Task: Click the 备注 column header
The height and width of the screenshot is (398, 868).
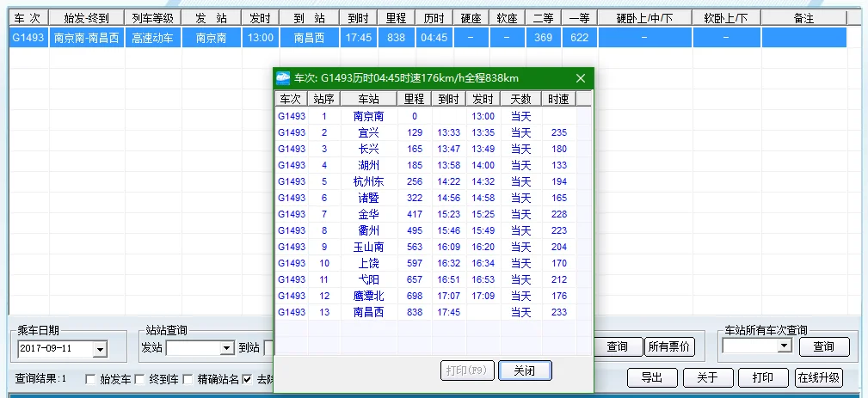Action: click(803, 18)
